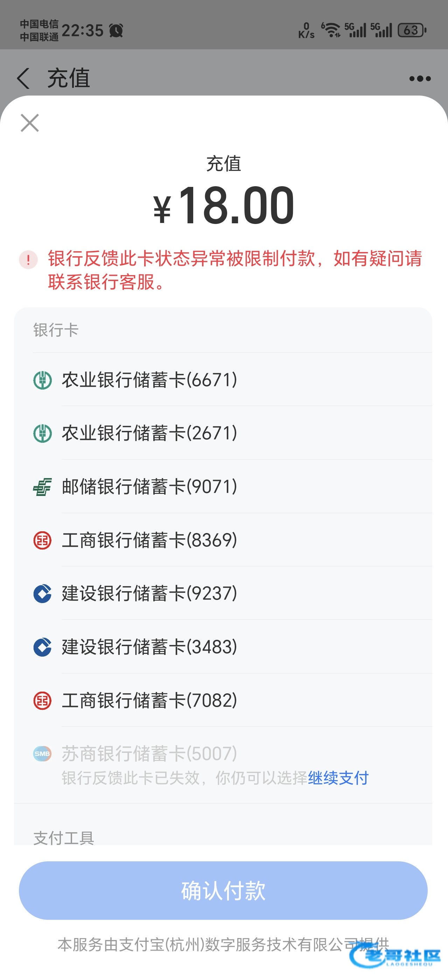Open the three-dot more options menu
Image resolution: width=448 pixels, height=980 pixels.
(x=420, y=79)
